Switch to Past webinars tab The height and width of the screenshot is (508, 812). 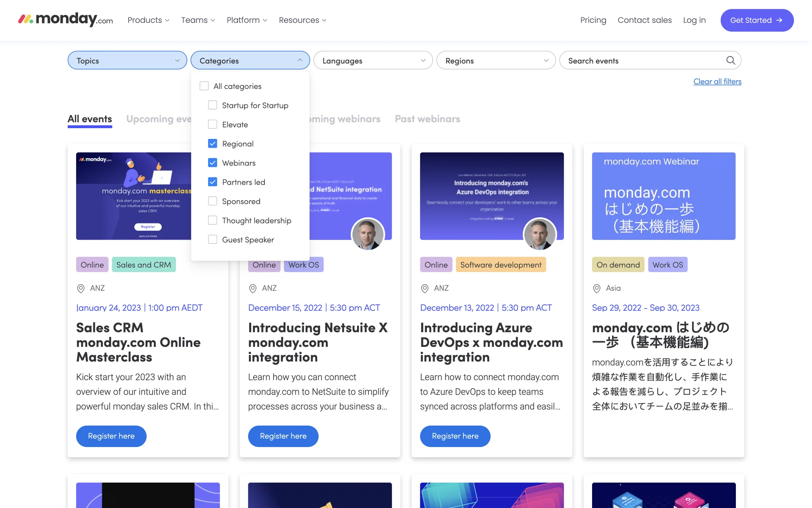(x=427, y=119)
